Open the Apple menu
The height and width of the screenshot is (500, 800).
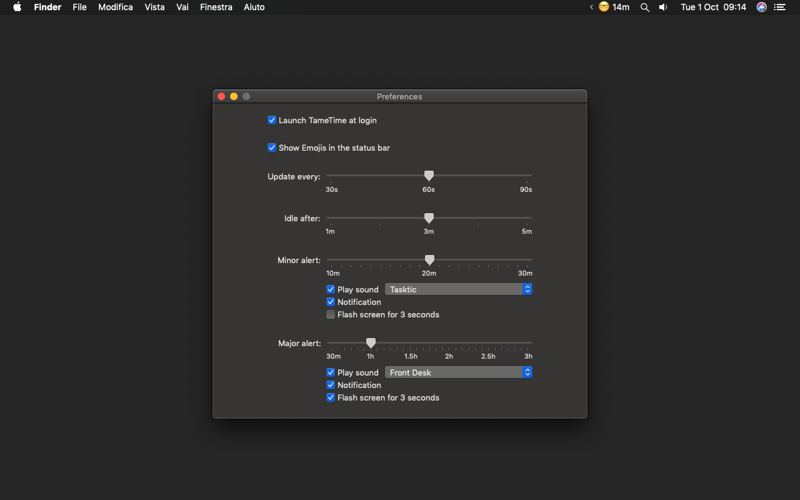tap(17, 7)
